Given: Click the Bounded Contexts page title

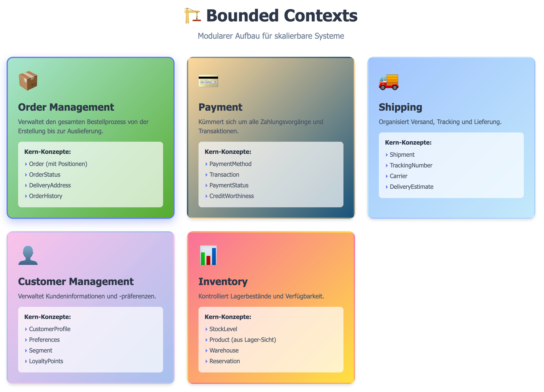Looking at the screenshot, I should click(282, 15).
